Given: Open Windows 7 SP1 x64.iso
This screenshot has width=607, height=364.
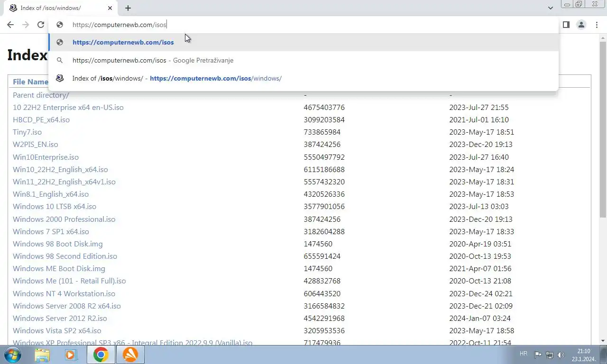Looking at the screenshot, I should coord(51,231).
